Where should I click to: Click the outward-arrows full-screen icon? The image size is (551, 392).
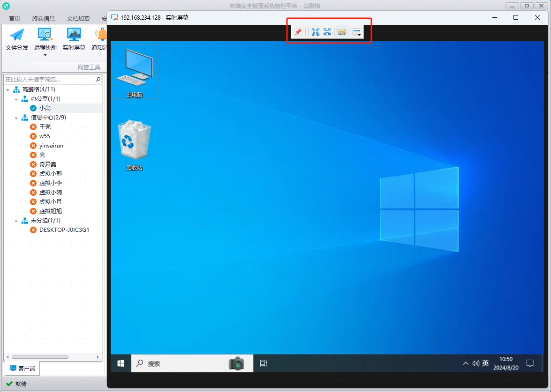click(327, 32)
